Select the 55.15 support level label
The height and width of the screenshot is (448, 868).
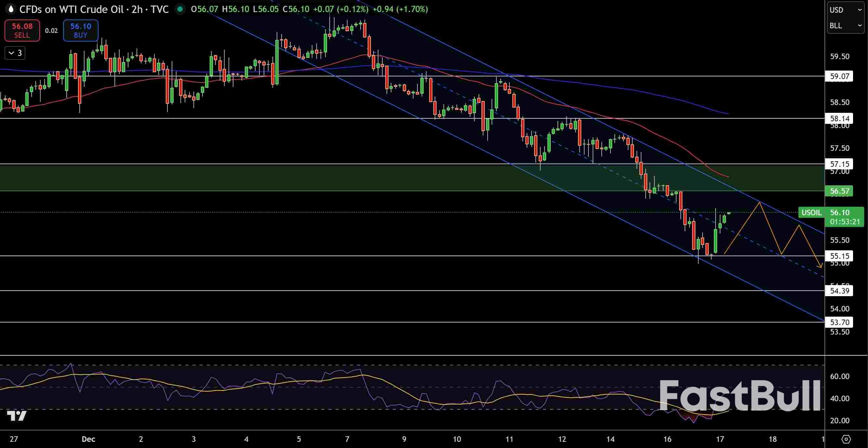coord(839,256)
